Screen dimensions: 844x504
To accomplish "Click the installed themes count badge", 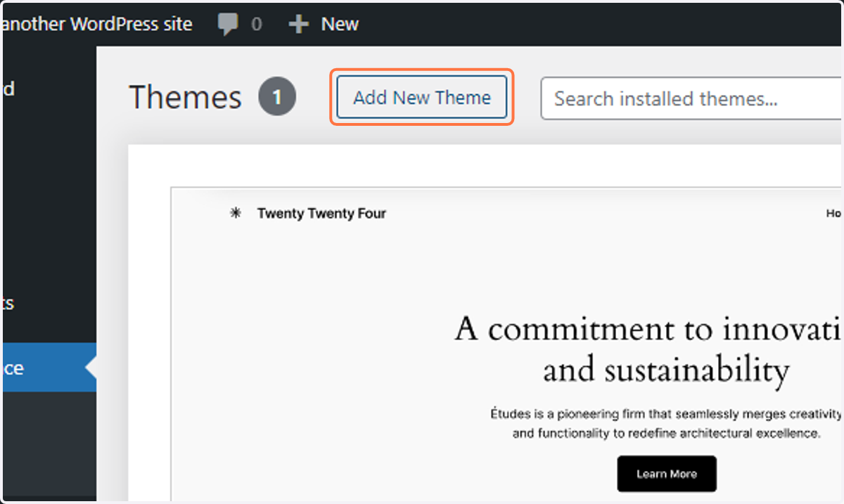I will 277,98.
